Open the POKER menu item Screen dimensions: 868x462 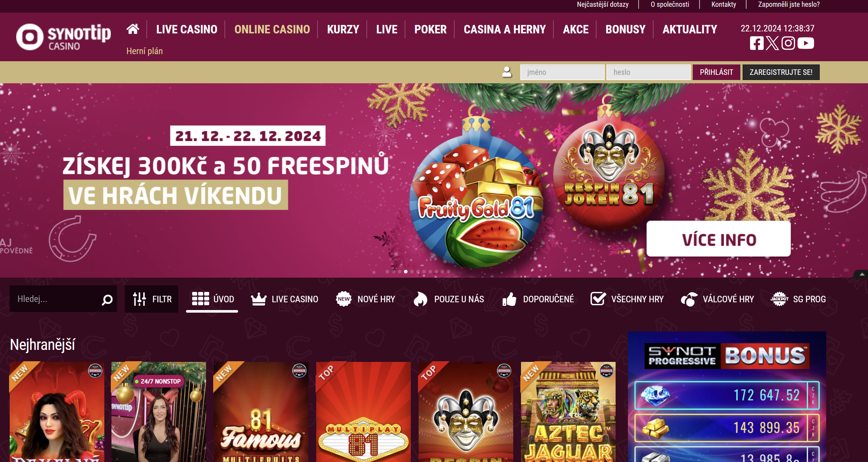(430, 29)
